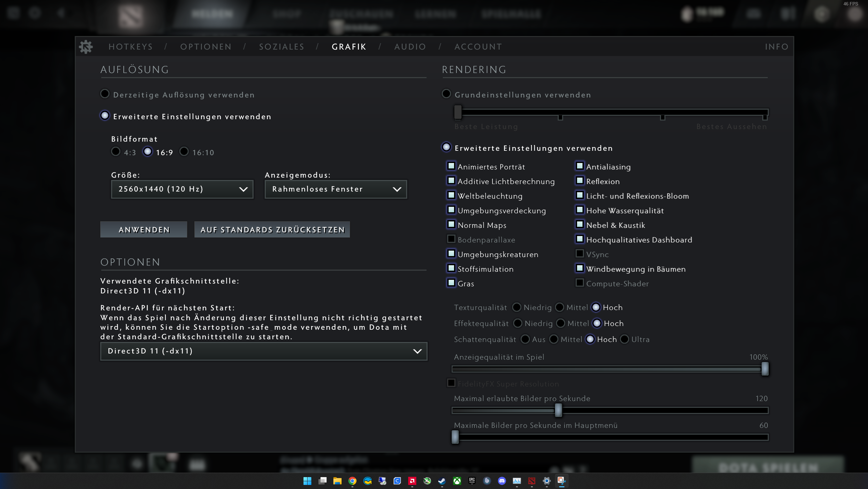The image size is (868, 489).
Task: Launch Epic Games from the taskbar
Action: pyautogui.click(x=472, y=481)
